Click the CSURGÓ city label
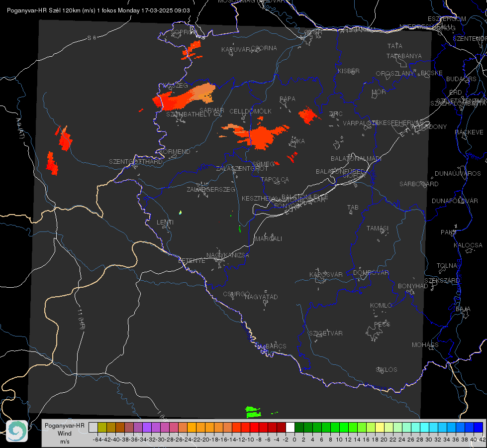The width and height of the screenshot is (487, 448). coord(237,294)
